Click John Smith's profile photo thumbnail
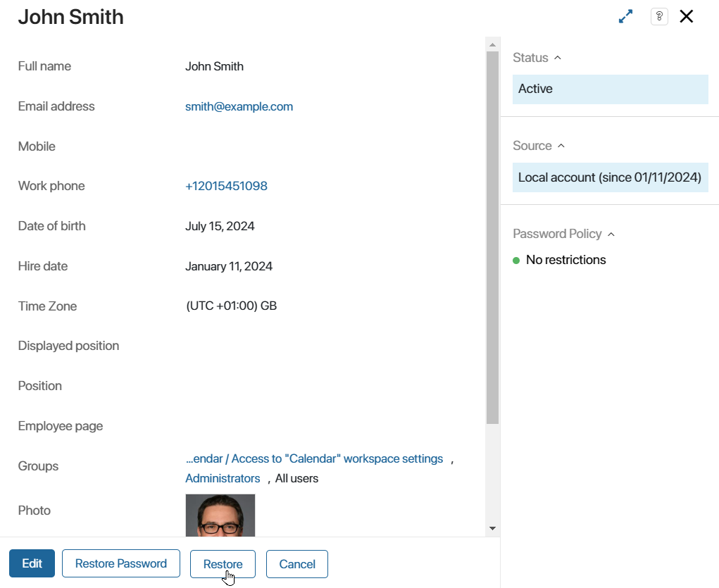 pos(220,515)
